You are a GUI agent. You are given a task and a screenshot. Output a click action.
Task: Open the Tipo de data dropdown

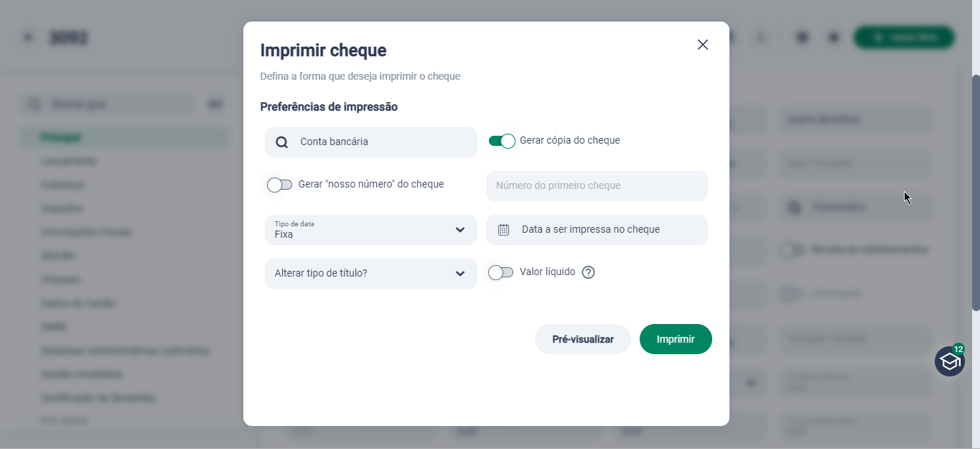(371, 230)
